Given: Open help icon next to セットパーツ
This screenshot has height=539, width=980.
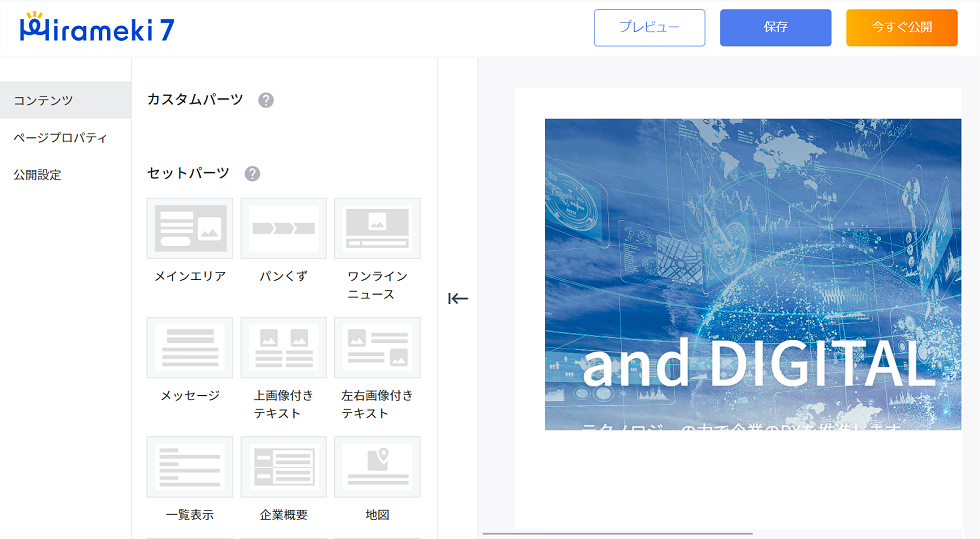Looking at the screenshot, I should 252,174.
